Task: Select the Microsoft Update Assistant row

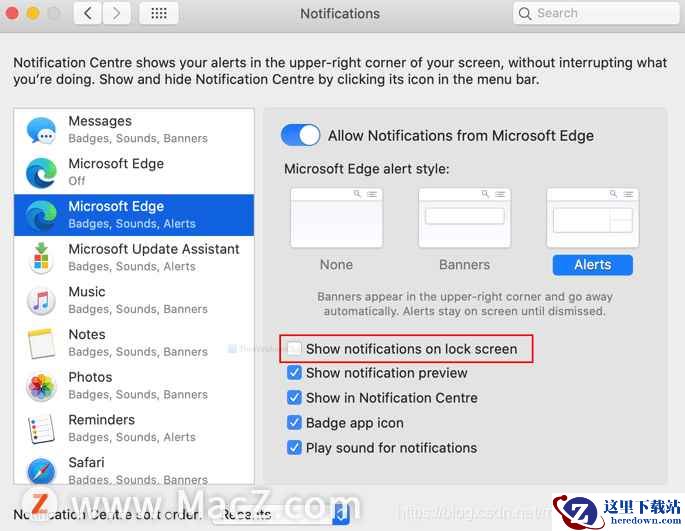Action: tap(134, 258)
